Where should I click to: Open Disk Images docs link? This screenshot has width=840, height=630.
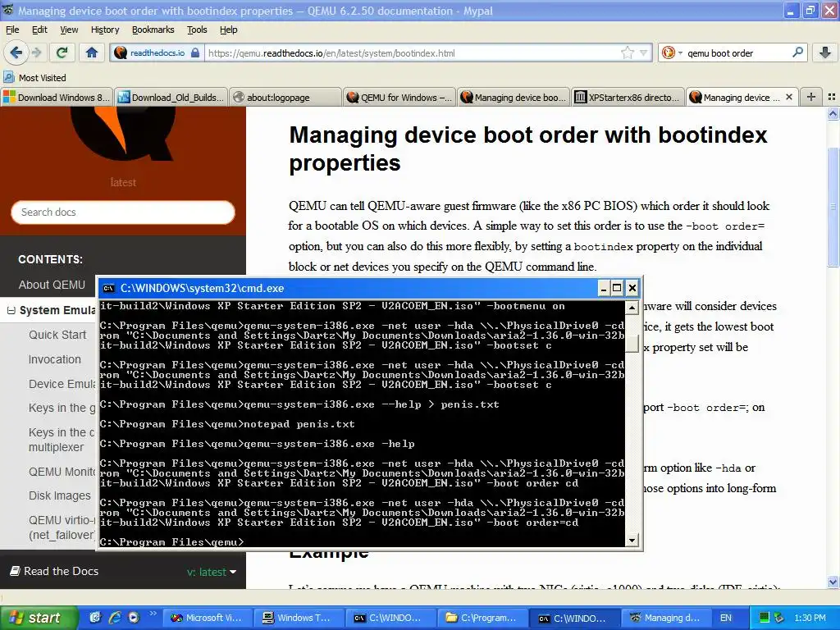click(59, 495)
